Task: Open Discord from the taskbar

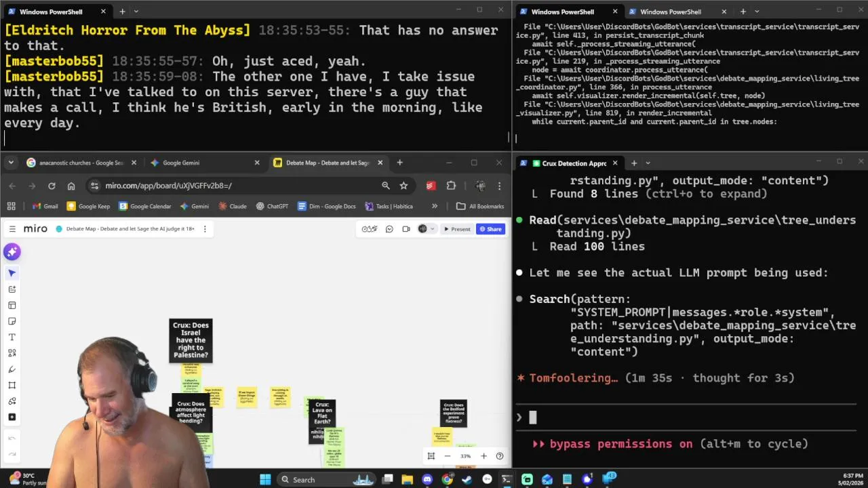Action: pos(427,480)
